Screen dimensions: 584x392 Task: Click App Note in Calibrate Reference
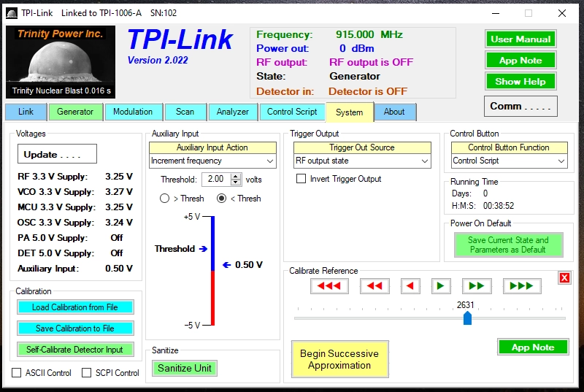coord(533,347)
